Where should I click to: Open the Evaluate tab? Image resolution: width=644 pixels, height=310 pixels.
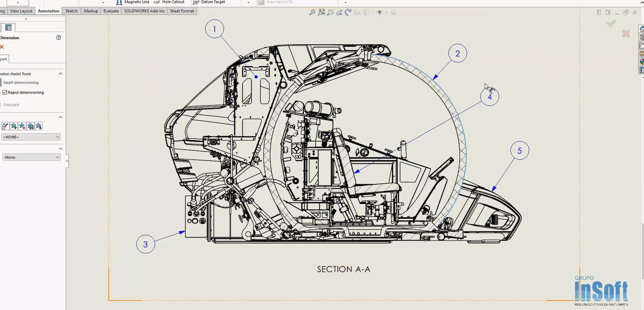click(111, 11)
